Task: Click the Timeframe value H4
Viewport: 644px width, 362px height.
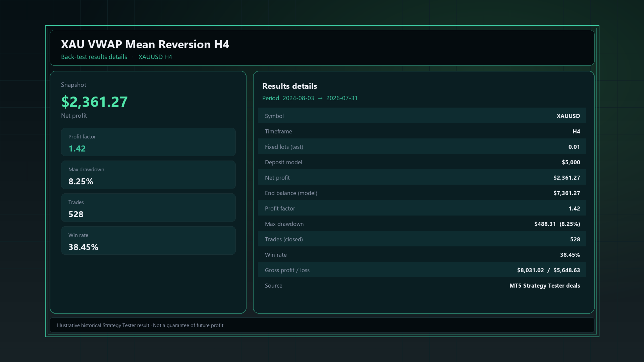Action: tap(576, 131)
